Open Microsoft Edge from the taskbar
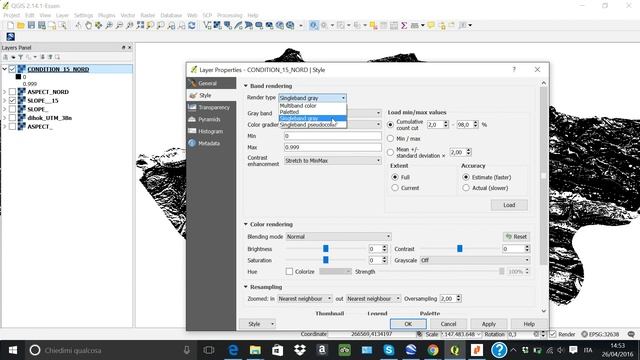The width and height of the screenshot is (640, 360). point(233,350)
